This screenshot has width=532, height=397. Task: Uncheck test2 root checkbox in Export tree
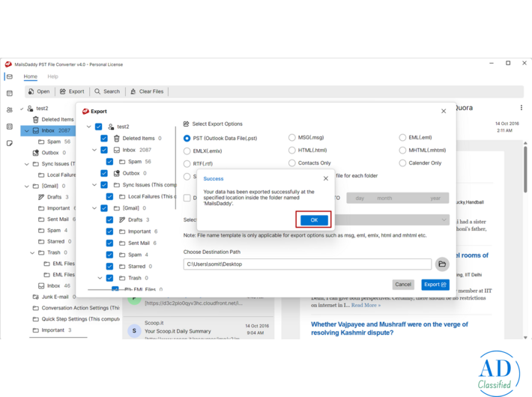coord(98,127)
